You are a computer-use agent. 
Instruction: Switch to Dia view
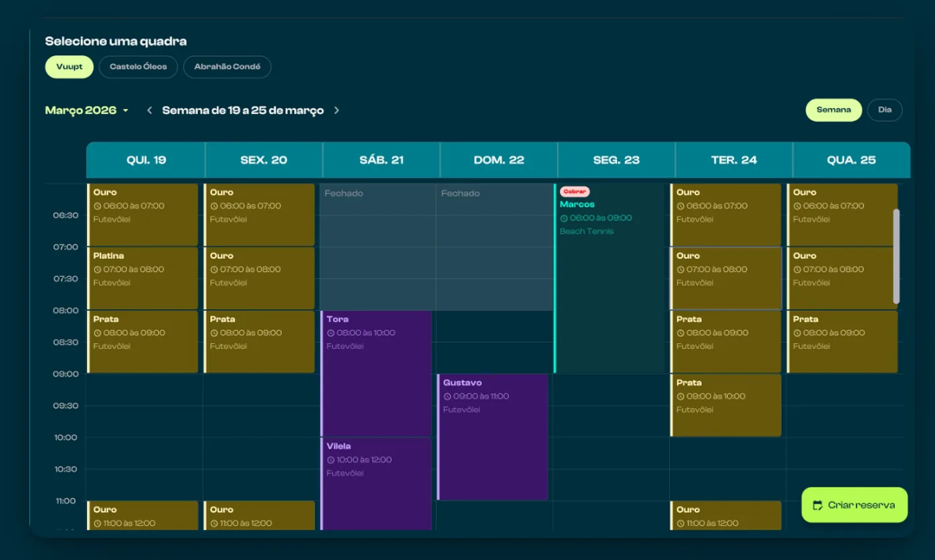pos(885,110)
